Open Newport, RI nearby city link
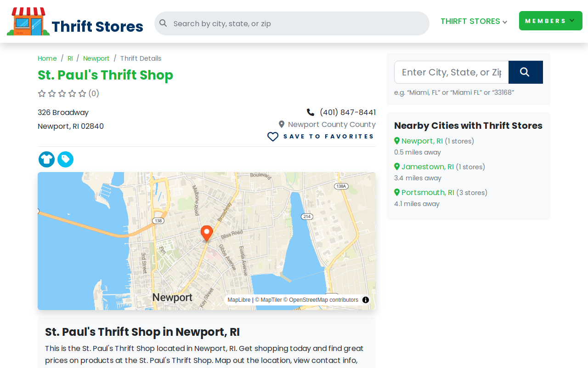This screenshot has width=588, height=368. 422,141
